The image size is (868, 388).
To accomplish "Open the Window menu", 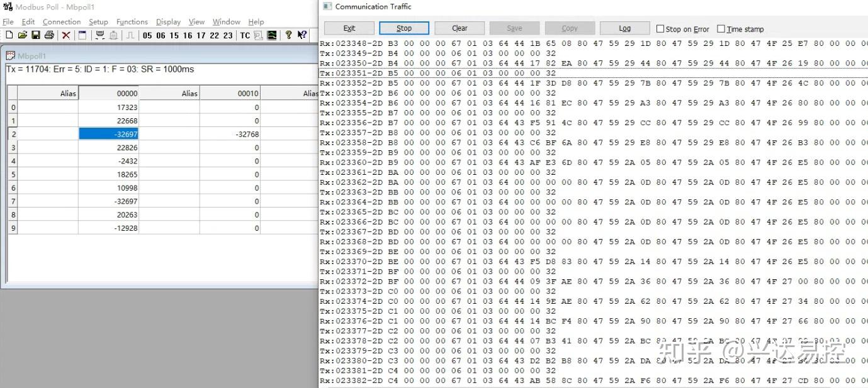I will click(227, 21).
